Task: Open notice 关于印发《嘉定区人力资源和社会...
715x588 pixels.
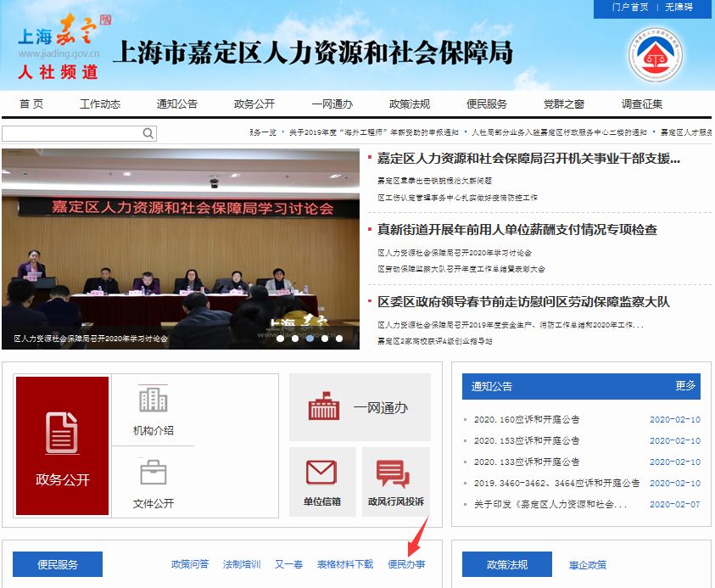Action: pyautogui.click(x=550, y=505)
